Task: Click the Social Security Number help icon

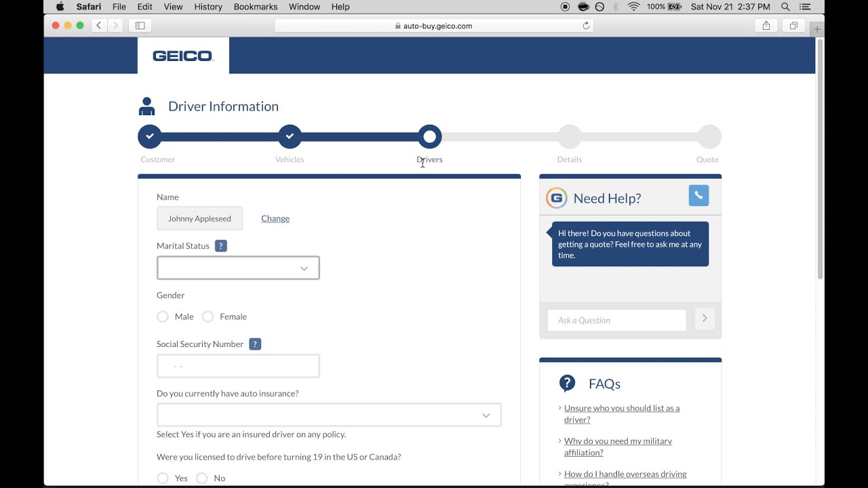Action: [255, 344]
